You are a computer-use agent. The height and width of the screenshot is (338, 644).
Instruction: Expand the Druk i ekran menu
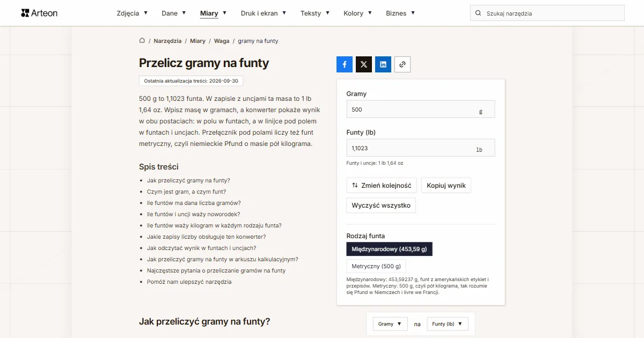coord(264,13)
